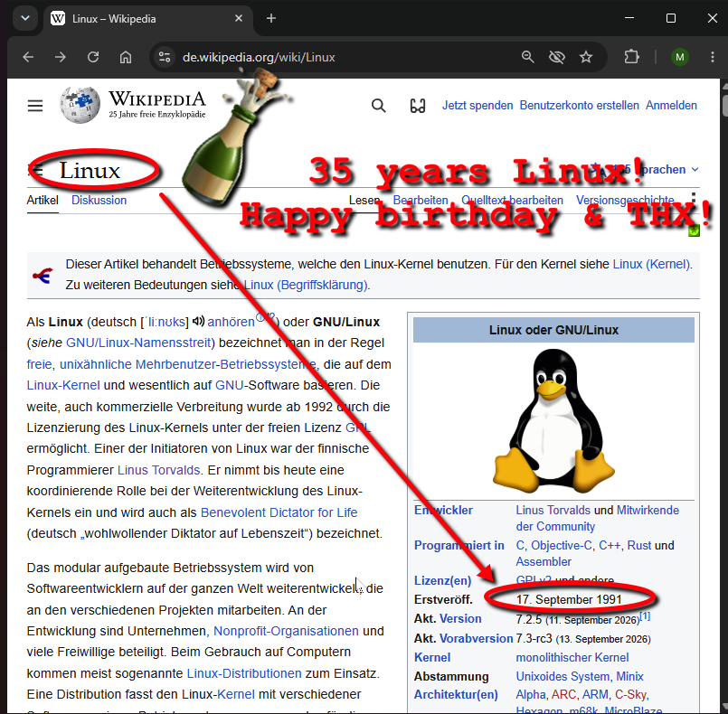Click the "17. September 1991" release date
728x714 pixels.
[x=569, y=599]
